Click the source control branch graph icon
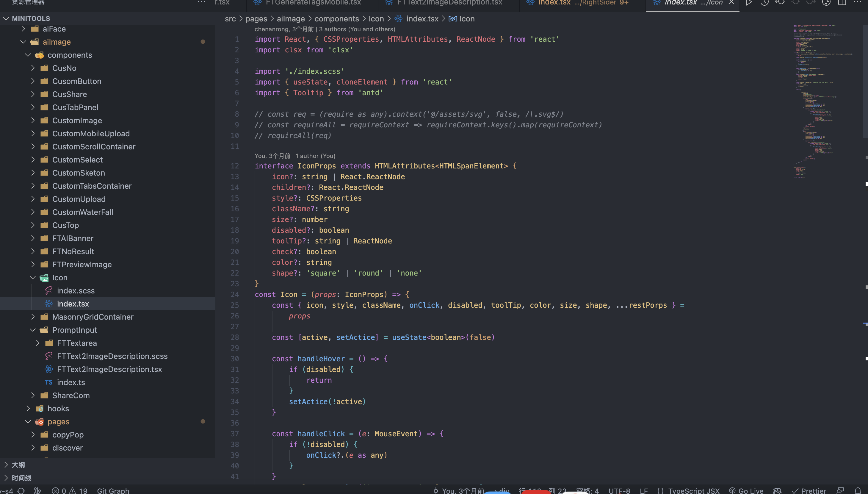868x494 pixels. (x=38, y=491)
